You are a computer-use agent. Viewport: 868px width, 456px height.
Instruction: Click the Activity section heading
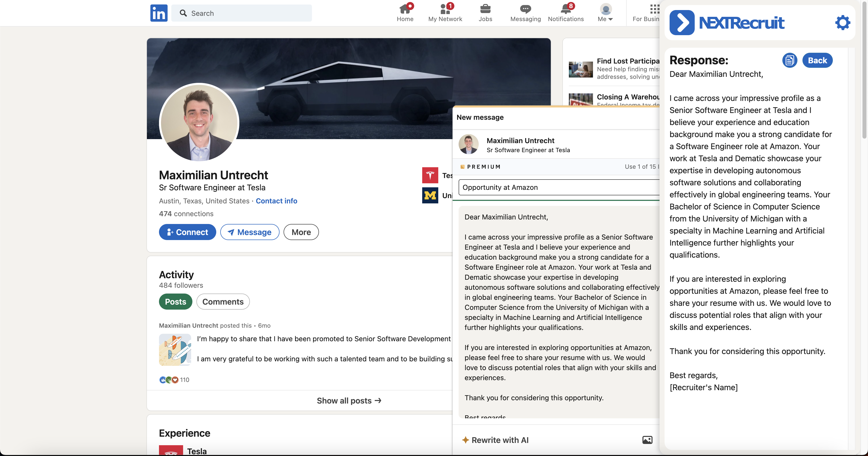point(176,274)
